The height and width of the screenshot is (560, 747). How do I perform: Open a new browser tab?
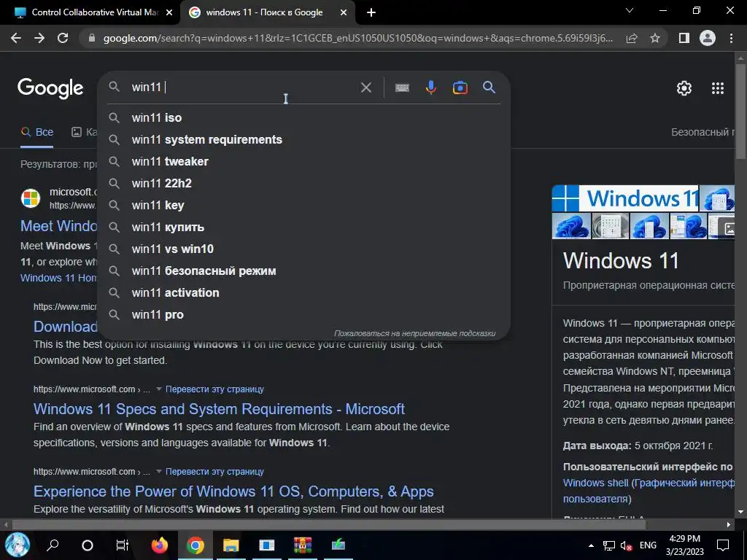pos(371,12)
